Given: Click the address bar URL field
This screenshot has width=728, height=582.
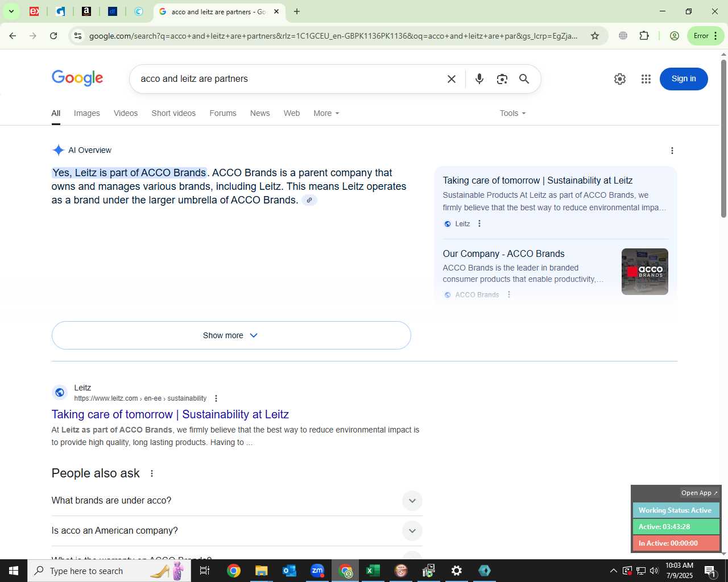Looking at the screenshot, I should click(333, 36).
